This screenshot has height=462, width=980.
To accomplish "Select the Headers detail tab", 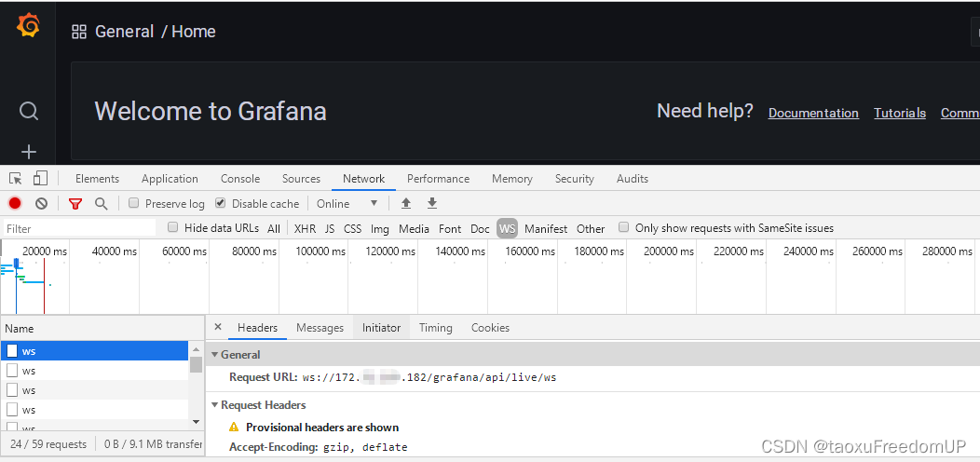I will [x=257, y=328].
